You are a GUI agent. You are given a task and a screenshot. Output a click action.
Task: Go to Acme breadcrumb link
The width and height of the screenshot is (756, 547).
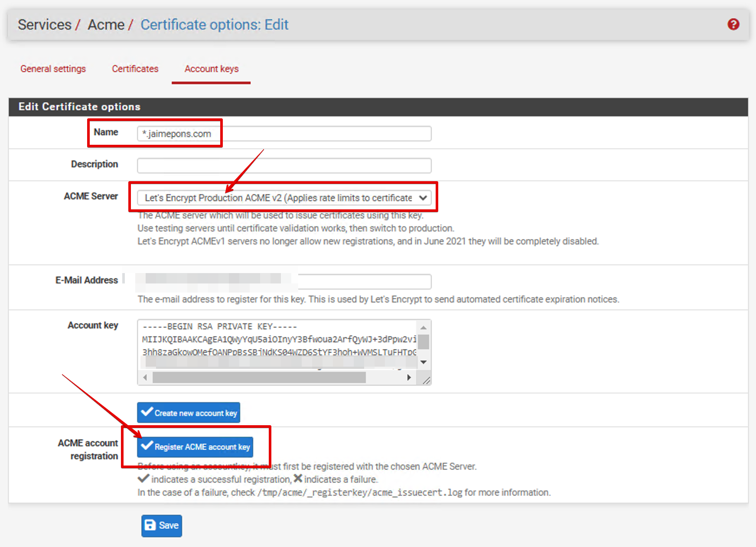click(106, 25)
